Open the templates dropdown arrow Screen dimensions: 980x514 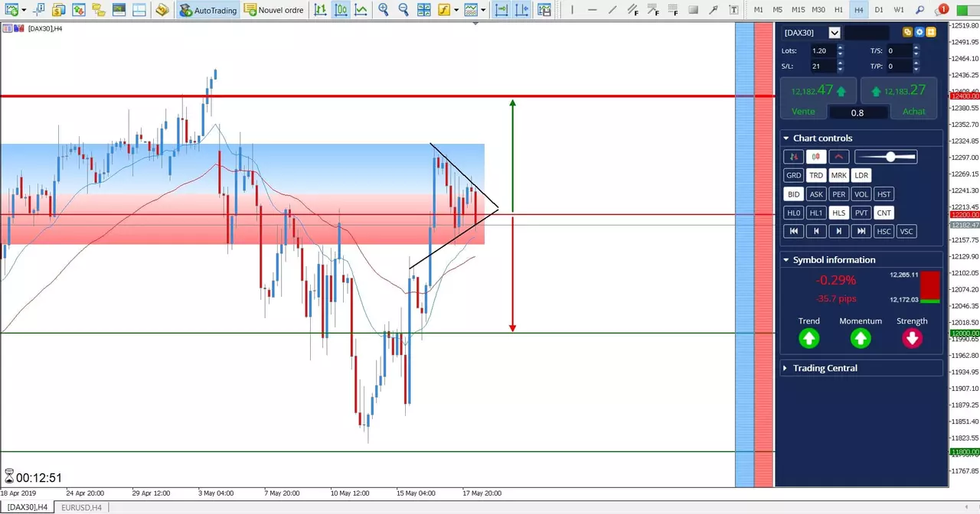click(x=483, y=11)
